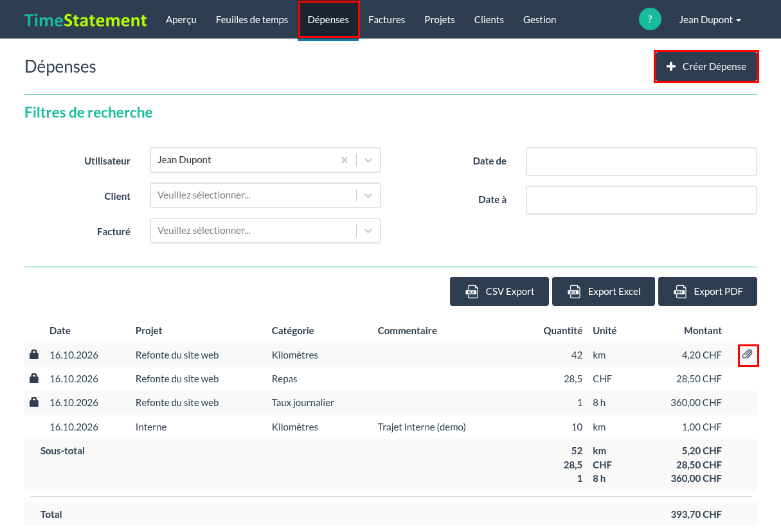The height and width of the screenshot is (532, 781).
Task: Click the Date column header
Action: [60, 331]
